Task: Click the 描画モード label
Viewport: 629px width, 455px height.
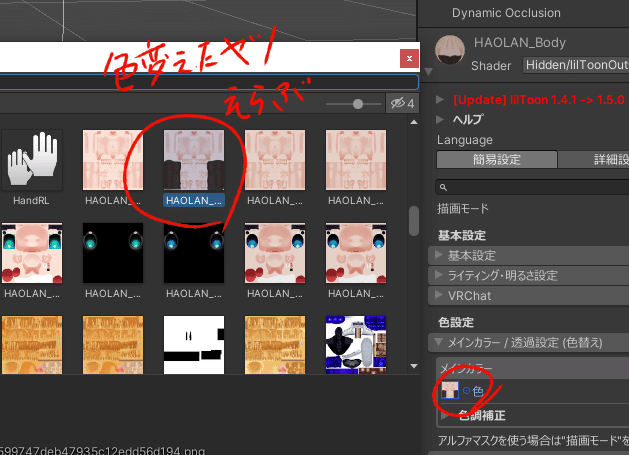Action: click(463, 209)
